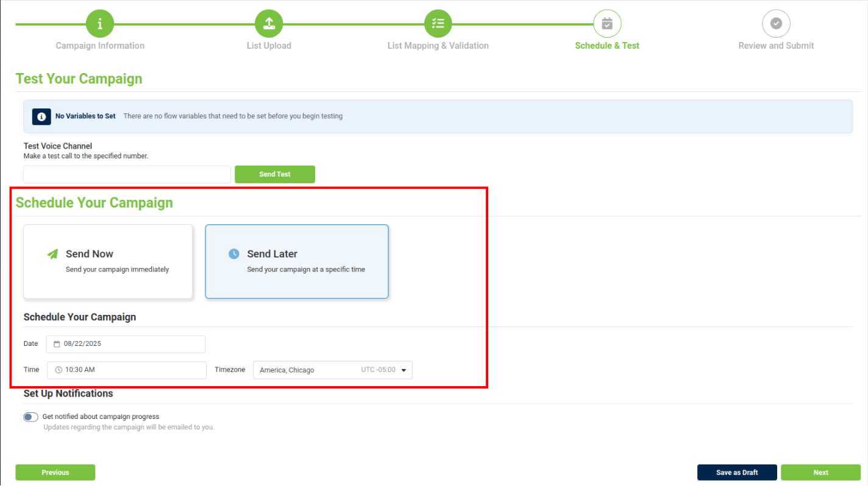Enable campaign progress notifications toggle

31,417
